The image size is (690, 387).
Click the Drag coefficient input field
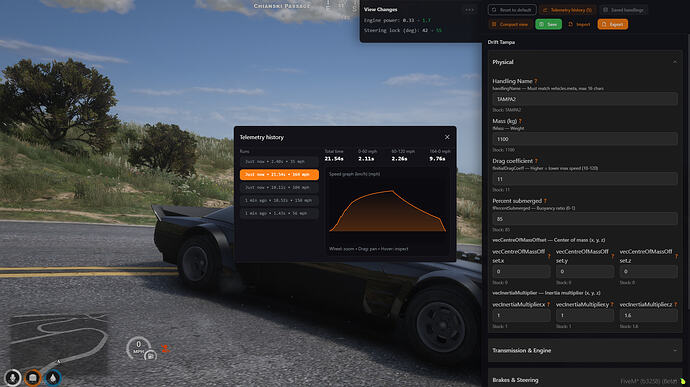point(585,179)
